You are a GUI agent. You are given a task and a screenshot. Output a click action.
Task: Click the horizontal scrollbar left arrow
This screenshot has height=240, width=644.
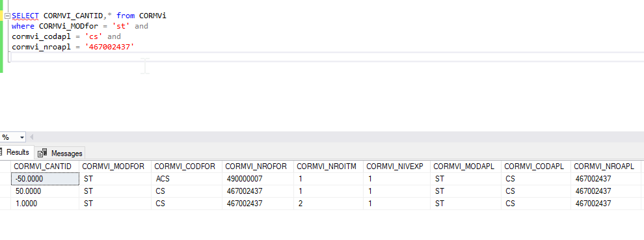(x=32, y=137)
